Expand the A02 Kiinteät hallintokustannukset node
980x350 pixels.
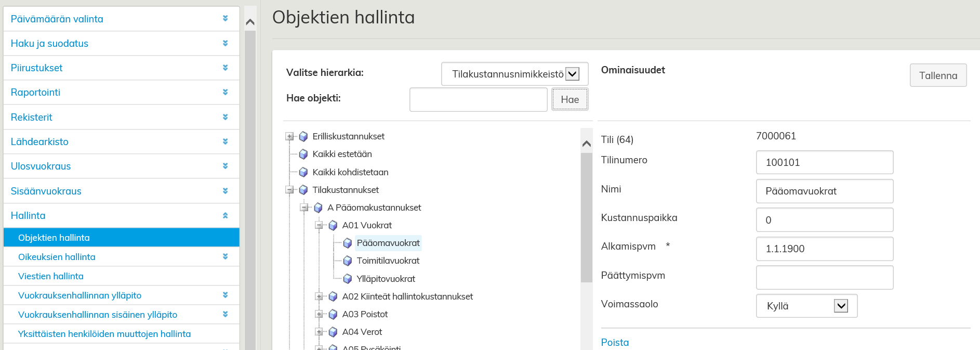coord(319,297)
